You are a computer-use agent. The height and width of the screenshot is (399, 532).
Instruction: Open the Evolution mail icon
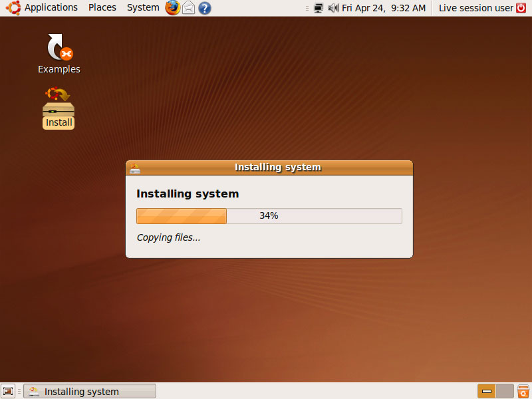[189, 8]
